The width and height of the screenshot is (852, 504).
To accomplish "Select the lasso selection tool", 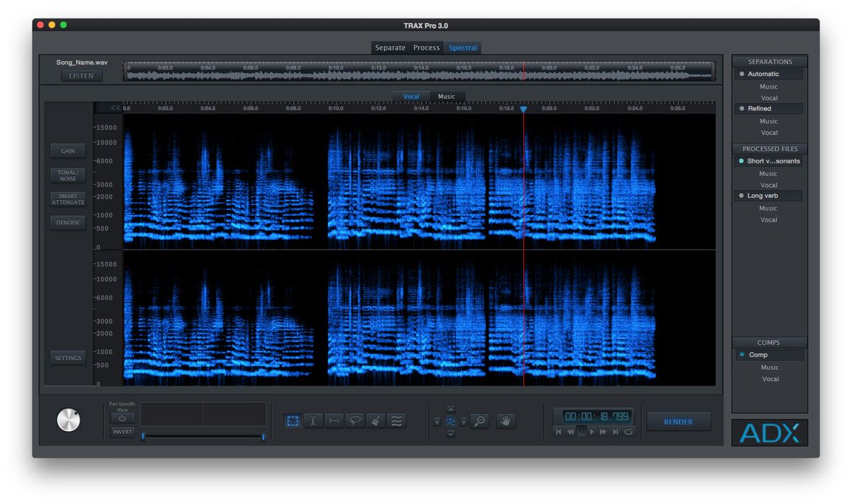I will point(355,420).
